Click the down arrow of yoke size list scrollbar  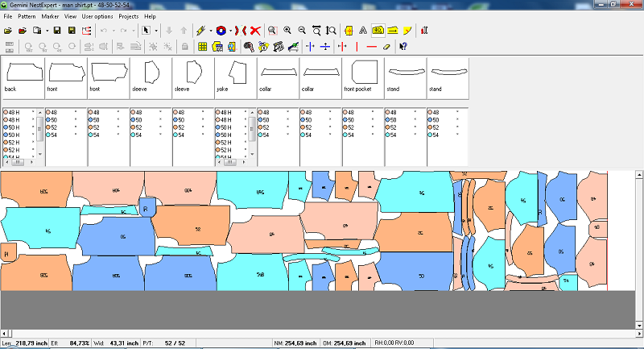(x=252, y=154)
